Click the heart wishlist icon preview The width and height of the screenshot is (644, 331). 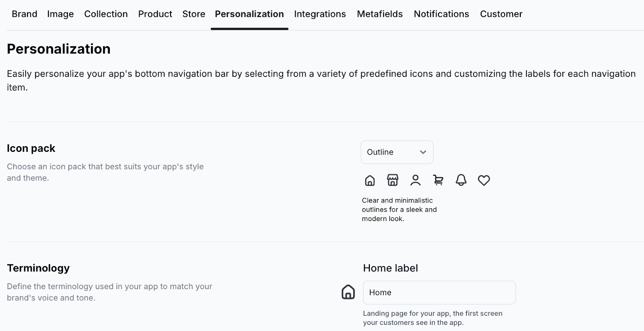click(x=484, y=180)
